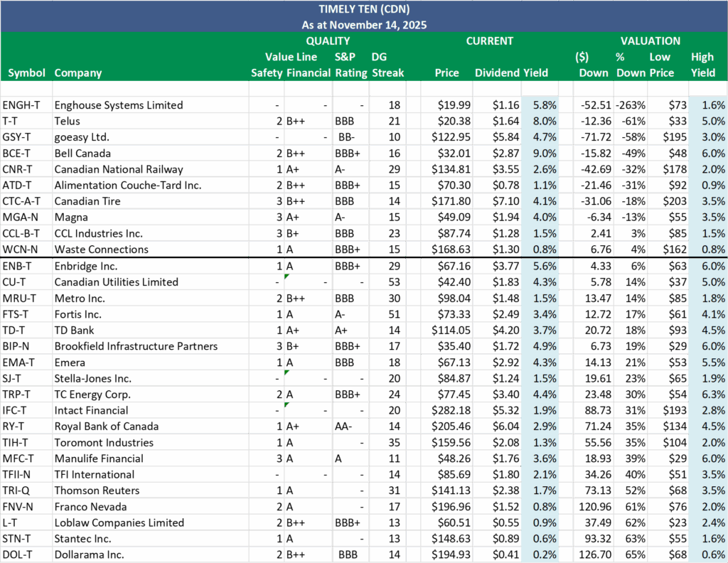Click Enghouse % down value -263%
This screenshot has height=563, width=728.
coord(630,105)
